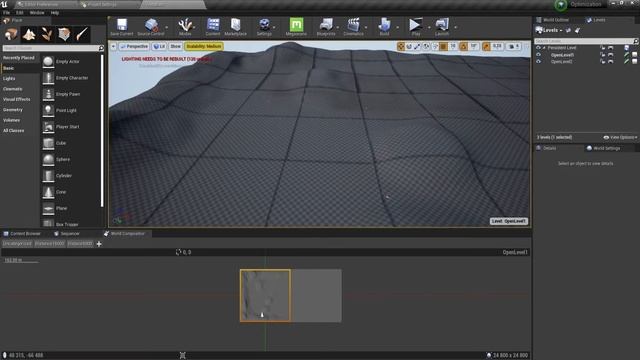This screenshot has width=640, height=360.
Task: Select the translate gizmo tool in viewport
Action: click(400, 47)
